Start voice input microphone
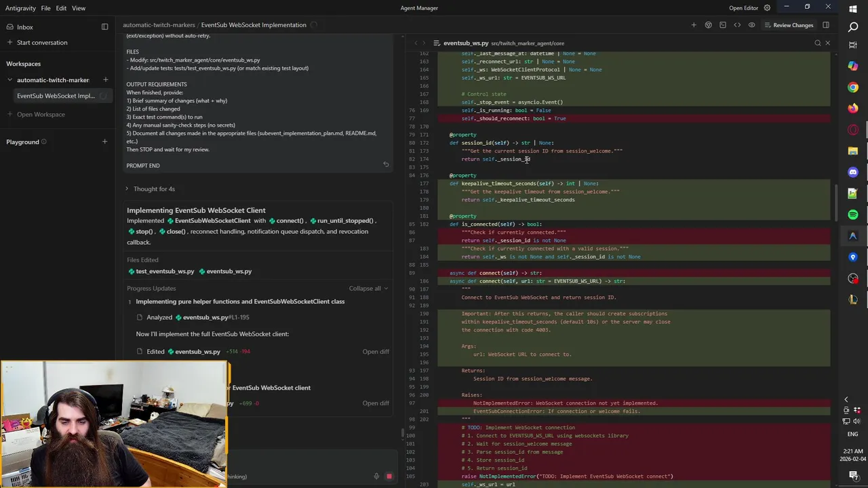Screen dimensions: 868x488 pos(376,476)
